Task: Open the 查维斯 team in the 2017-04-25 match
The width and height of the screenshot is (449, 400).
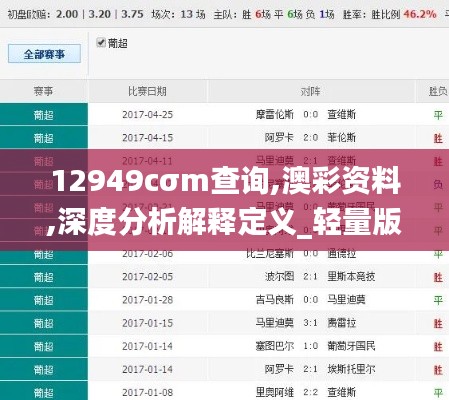Action: (341, 115)
